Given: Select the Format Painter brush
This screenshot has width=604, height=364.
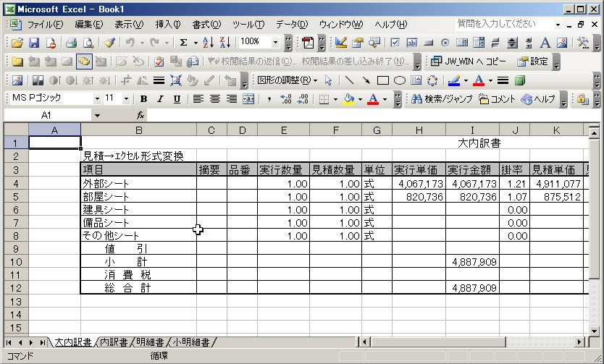Looking at the screenshot, I should click(x=110, y=43).
